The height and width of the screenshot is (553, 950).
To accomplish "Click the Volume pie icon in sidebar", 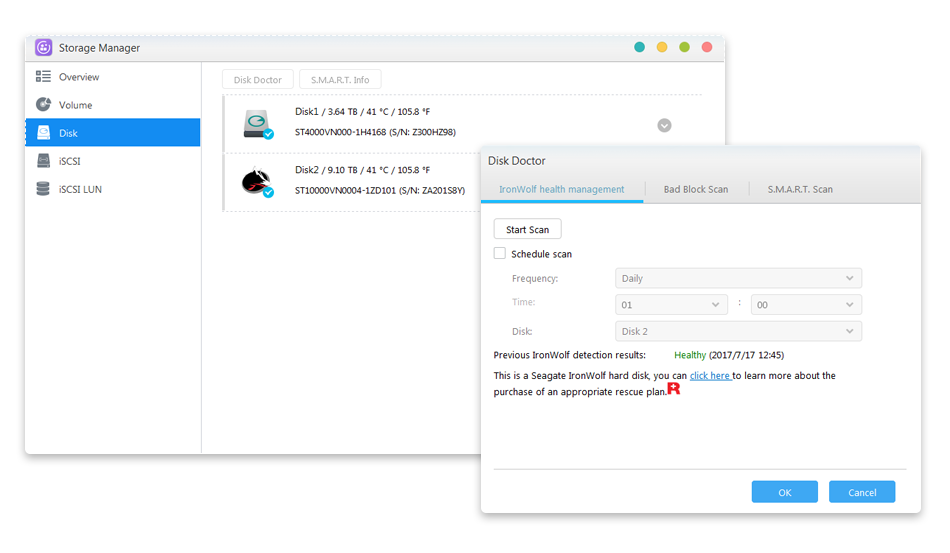I will [43, 104].
